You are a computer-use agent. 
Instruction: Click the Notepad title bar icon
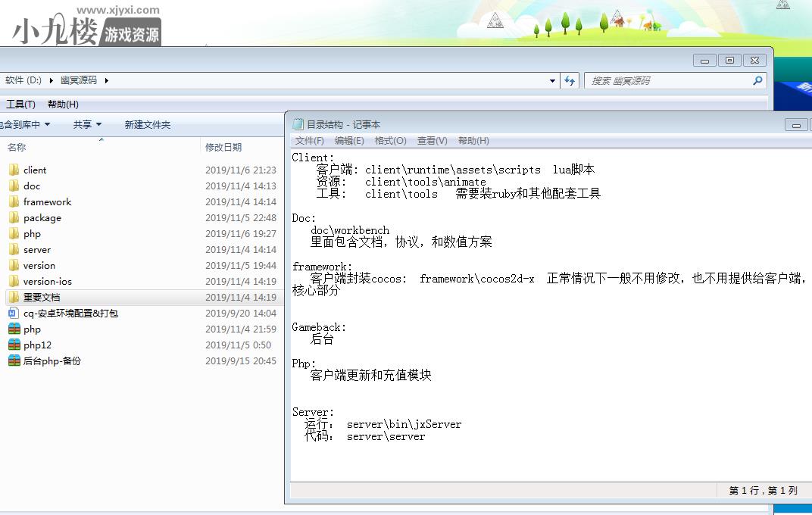tap(298, 124)
